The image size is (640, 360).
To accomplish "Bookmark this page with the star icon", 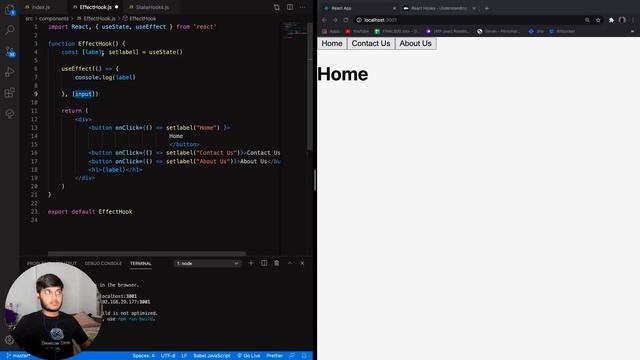I will [x=598, y=20].
